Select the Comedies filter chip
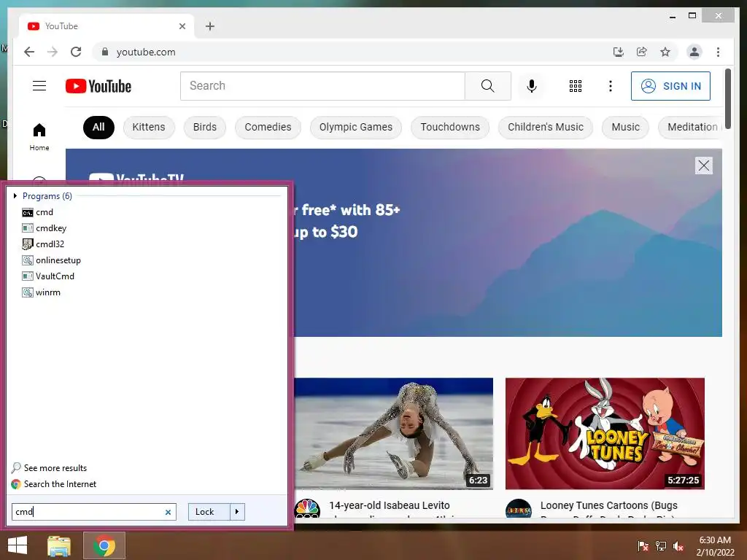Screen dimensions: 747x560 pos(268,127)
